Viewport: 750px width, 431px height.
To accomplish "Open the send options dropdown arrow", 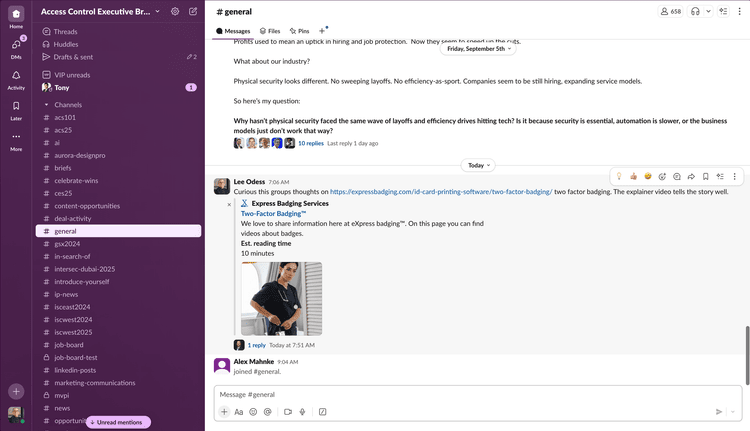I will click(x=733, y=412).
